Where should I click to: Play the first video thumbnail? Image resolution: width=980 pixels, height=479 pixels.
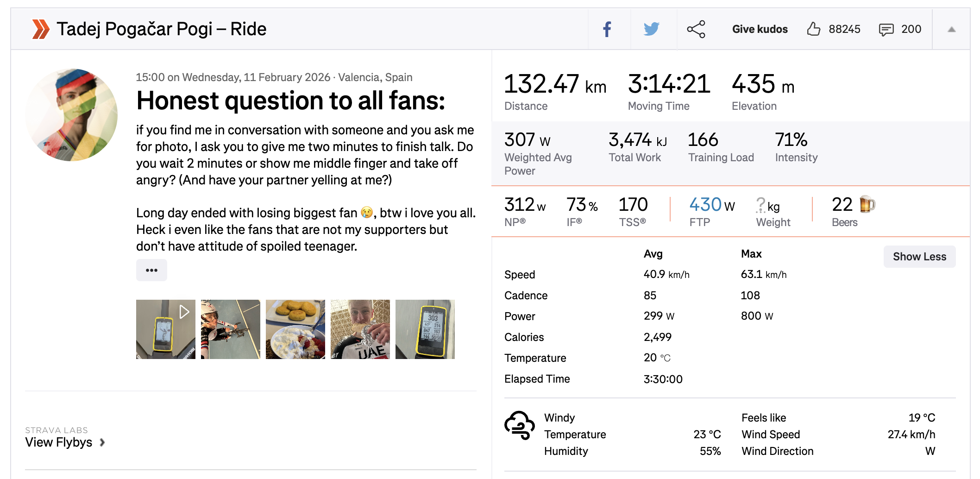tap(166, 329)
